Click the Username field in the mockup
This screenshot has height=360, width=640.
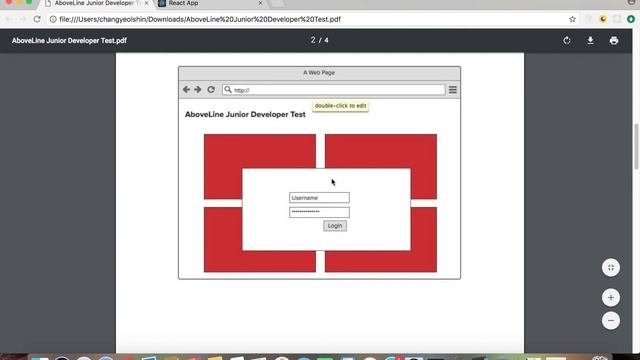(319, 198)
